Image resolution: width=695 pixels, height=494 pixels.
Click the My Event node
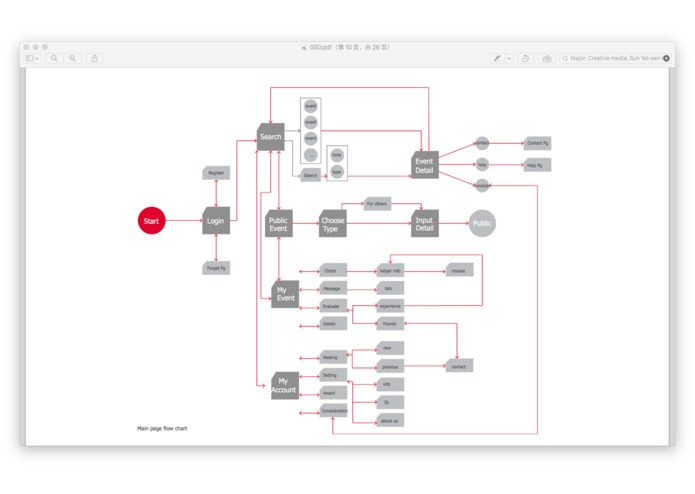[x=285, y=294]
